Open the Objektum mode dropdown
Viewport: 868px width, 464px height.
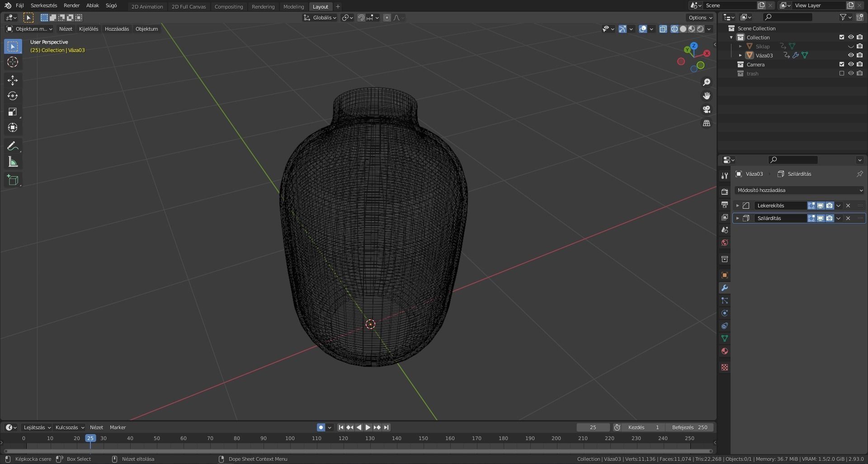pos(29,29)
